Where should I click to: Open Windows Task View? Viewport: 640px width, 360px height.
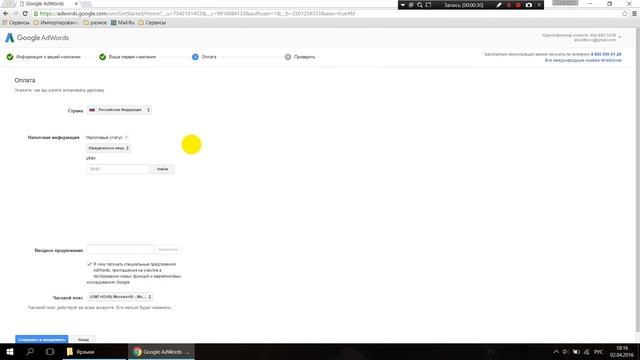pyautogui.click(x=49, y=351)
